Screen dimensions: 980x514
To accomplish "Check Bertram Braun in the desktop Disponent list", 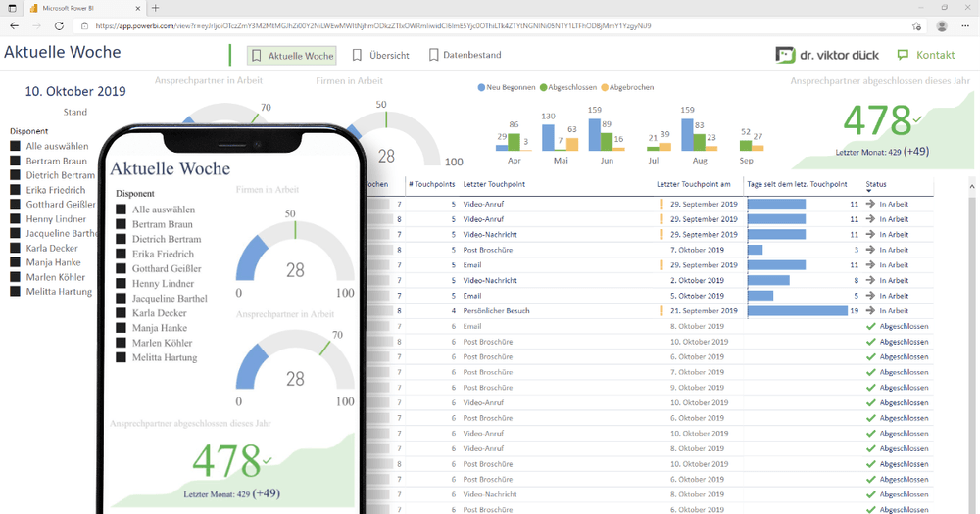I will point(15,161).
